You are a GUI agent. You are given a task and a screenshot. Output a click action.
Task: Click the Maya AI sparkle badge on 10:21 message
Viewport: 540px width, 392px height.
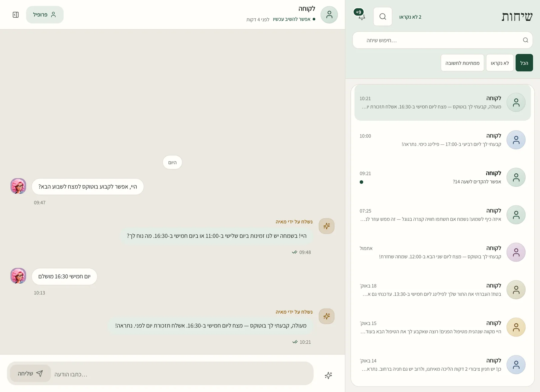pyautogui.click(x=326, y=316)
